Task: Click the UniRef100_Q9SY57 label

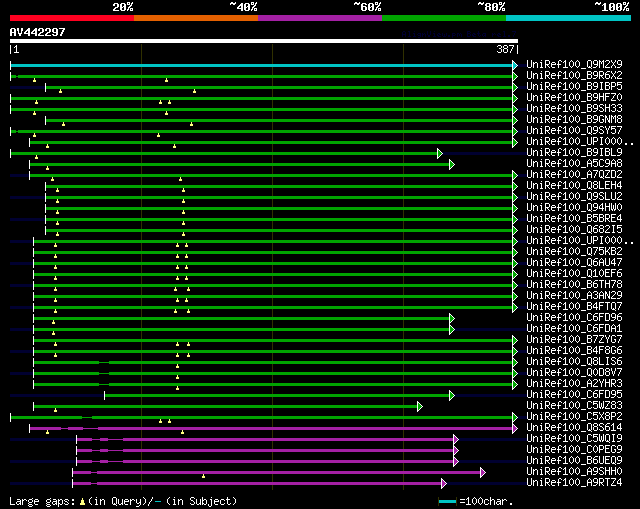Action: point(574,130)
